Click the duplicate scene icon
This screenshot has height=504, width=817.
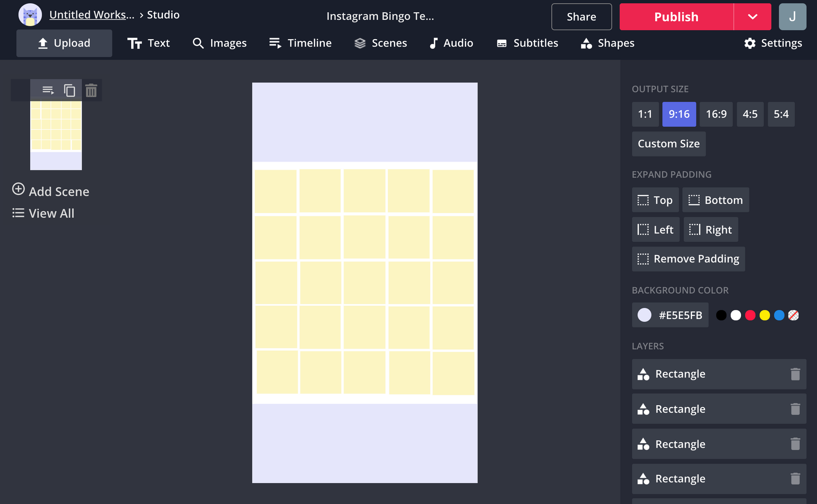click(x=69, y=90)
